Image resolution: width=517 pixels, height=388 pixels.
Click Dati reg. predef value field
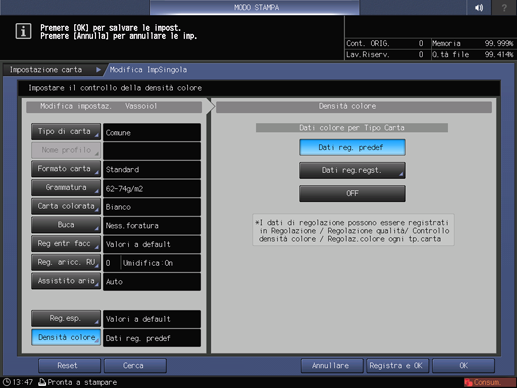tap(152, 338)
